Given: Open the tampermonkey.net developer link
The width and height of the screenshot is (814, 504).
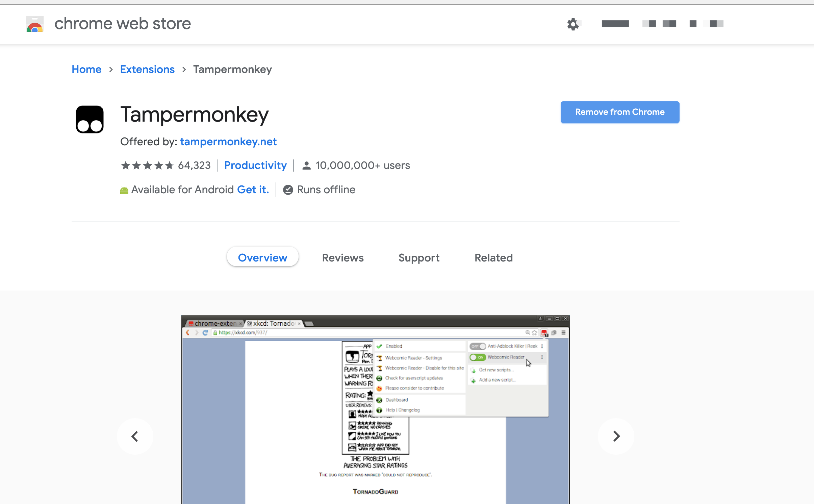Looking at the screenshot, I should coord(228,142).
